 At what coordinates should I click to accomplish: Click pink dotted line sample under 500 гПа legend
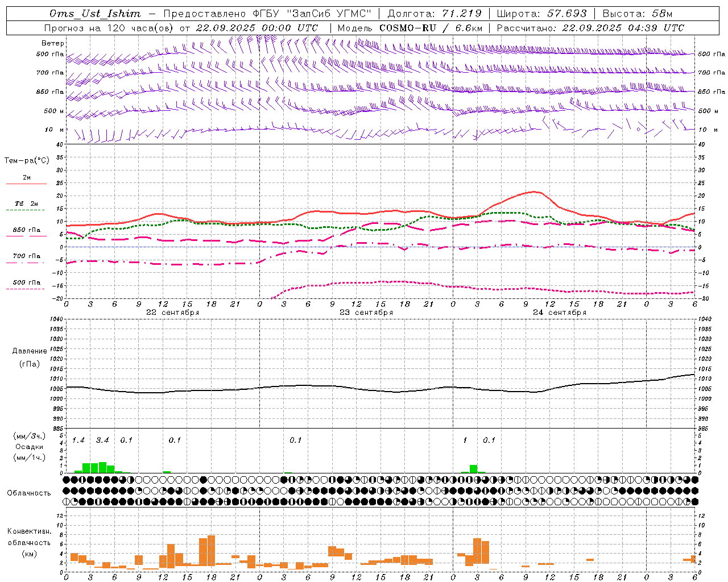coord(25,289)
